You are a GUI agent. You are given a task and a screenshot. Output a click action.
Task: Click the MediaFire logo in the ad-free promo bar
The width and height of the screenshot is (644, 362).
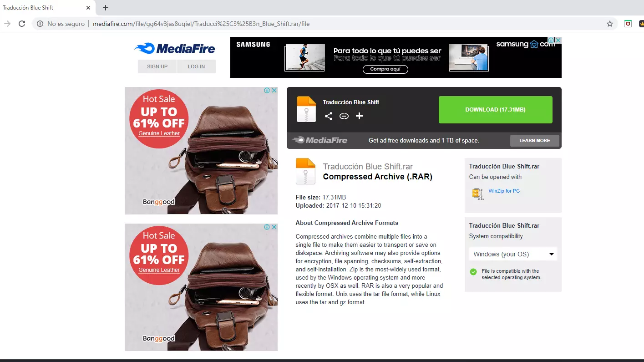319,140
